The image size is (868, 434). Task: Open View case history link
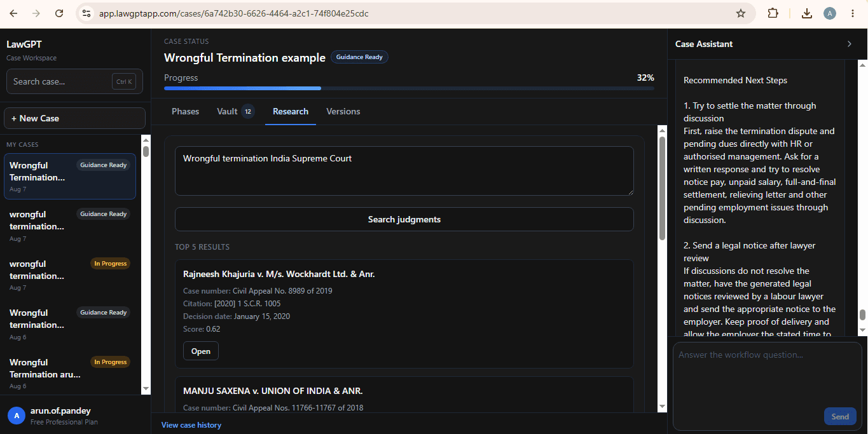tap(191, 425)
